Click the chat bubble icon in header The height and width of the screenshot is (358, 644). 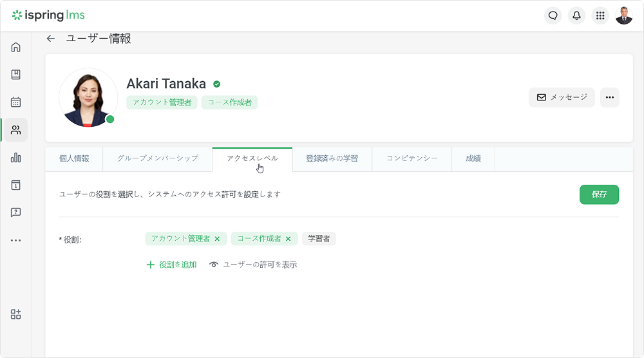pyautogui.click(x=553, y=15)
